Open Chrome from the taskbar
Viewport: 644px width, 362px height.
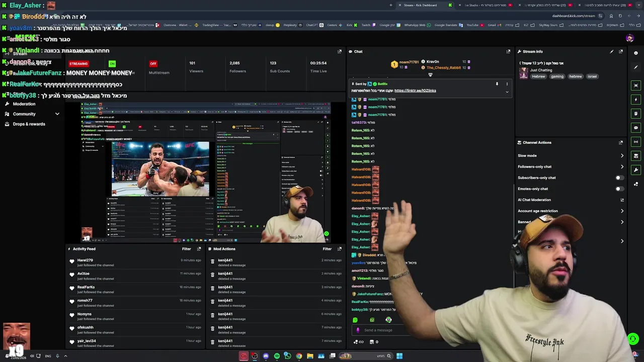pyautogui.click(x=299, y=356)
